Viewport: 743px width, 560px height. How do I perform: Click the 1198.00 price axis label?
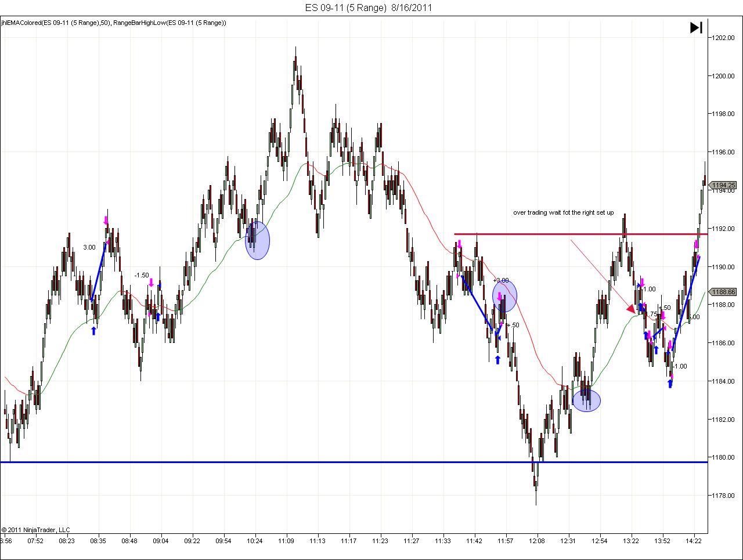pos(723,114)
